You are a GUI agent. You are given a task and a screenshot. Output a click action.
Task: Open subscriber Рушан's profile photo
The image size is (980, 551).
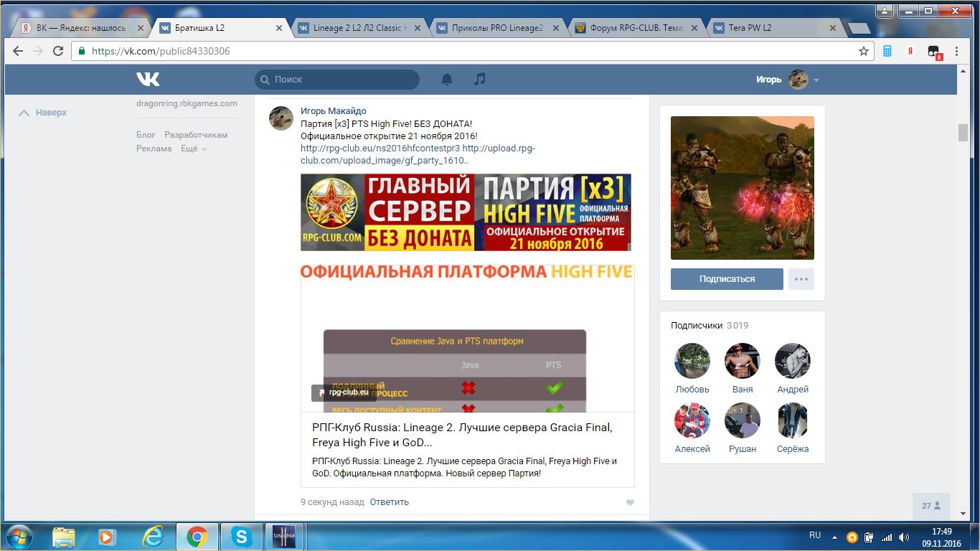click(x=743, y=420)
